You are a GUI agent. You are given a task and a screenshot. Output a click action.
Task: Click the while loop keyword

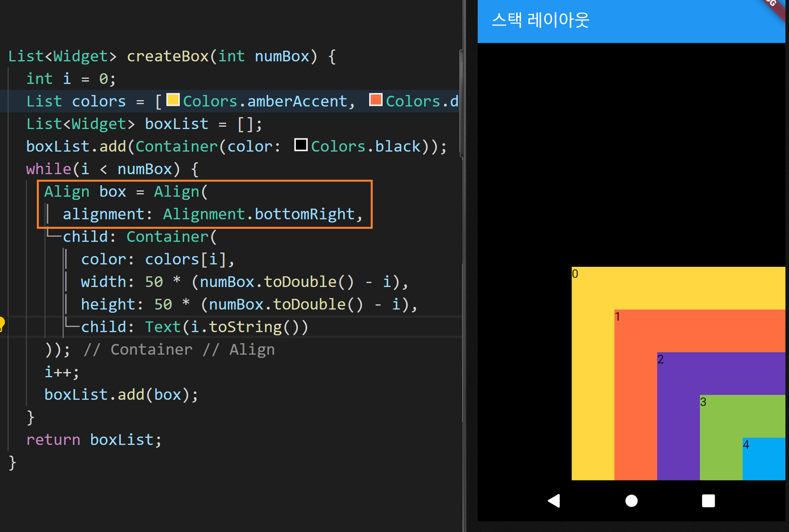[48, 169]
